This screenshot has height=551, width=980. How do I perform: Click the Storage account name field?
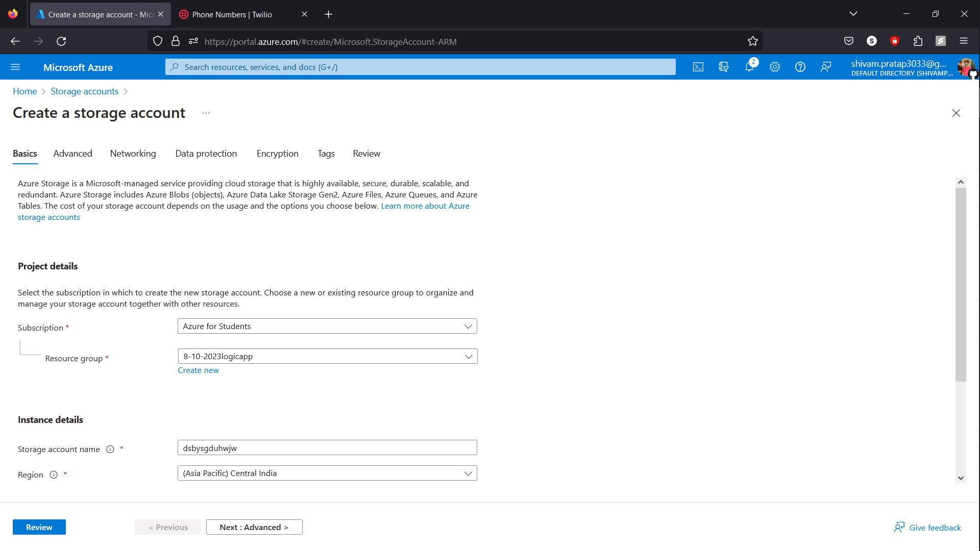pos(327,447)
